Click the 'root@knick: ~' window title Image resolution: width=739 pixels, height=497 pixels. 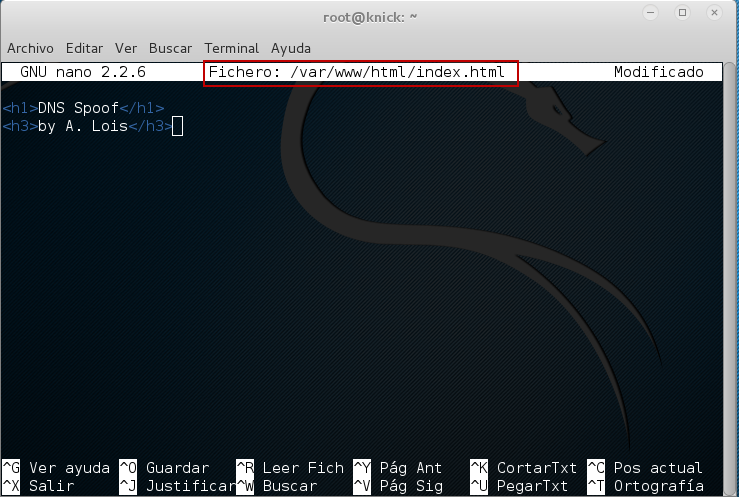[x=370, y=17]
